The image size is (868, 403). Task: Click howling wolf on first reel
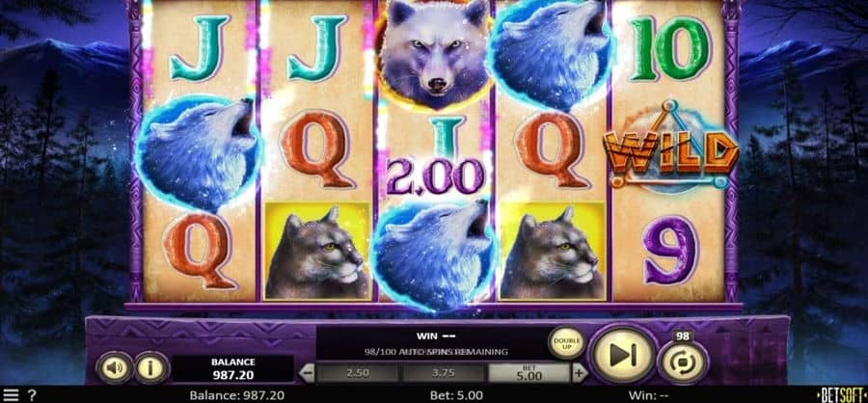point(198,152)
